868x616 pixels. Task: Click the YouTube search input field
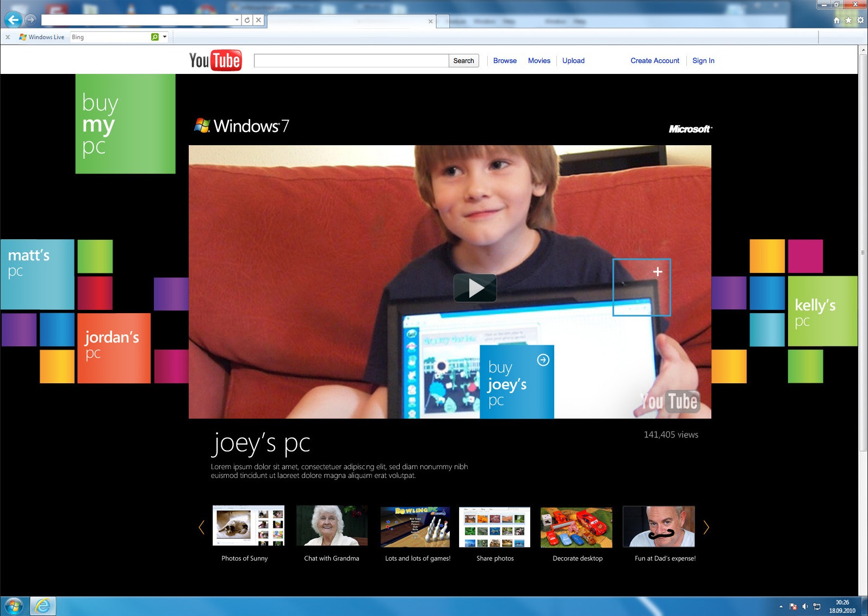pyautogui.click(x=351, y=60)
